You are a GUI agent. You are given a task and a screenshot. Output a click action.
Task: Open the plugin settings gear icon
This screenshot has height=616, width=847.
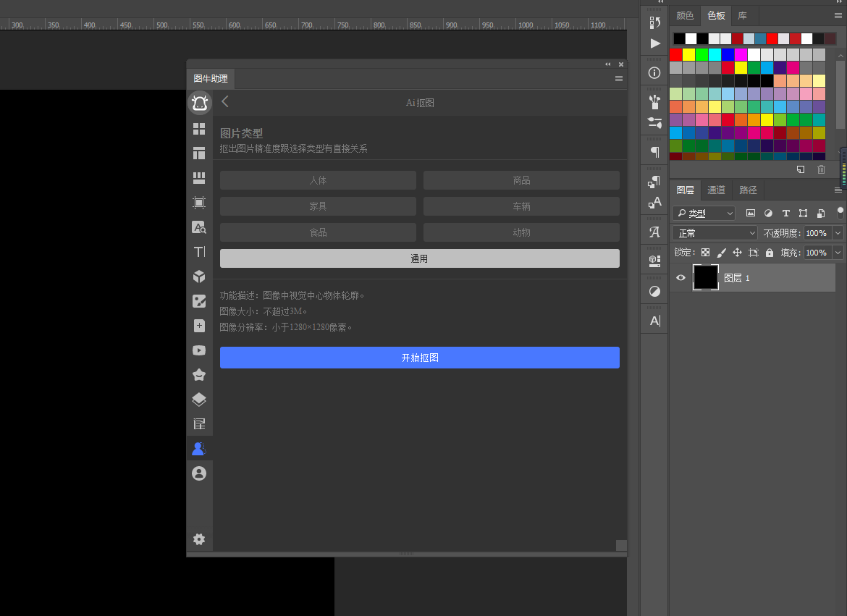point(199,539)
